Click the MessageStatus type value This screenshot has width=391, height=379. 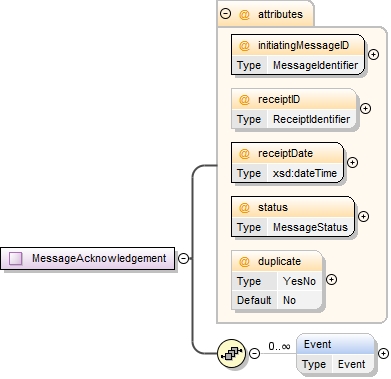point(310,227)
